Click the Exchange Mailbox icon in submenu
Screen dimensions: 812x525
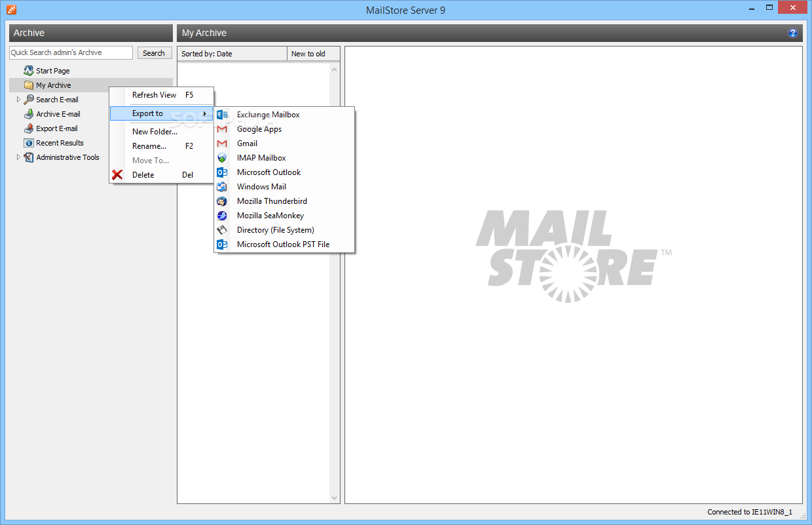[x=223, y=115]
